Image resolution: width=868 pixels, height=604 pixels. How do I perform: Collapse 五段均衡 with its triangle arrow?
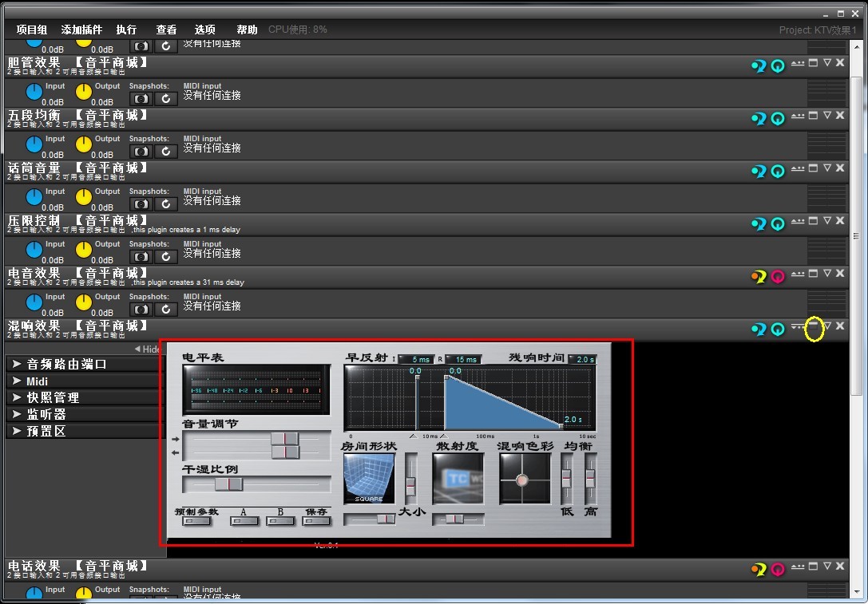coord(827,116)
